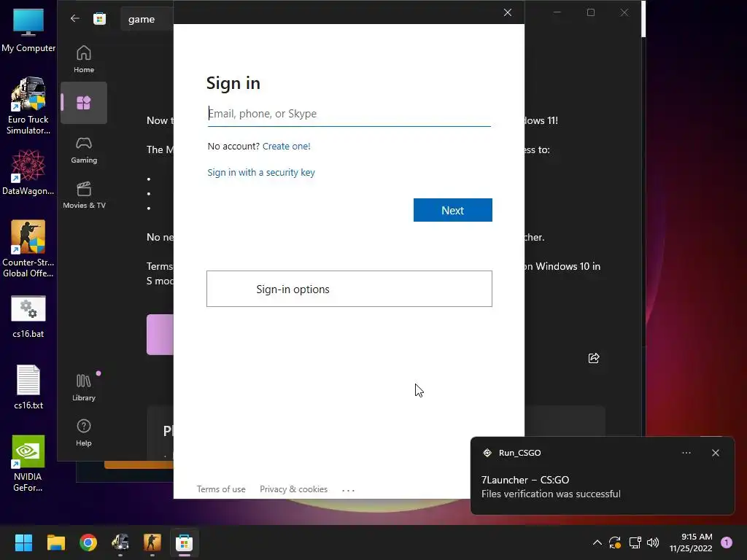Screen dimensions: 747x560
Task: Select DataWagon desktop shortcut
Action: click(x=28, y=172)
